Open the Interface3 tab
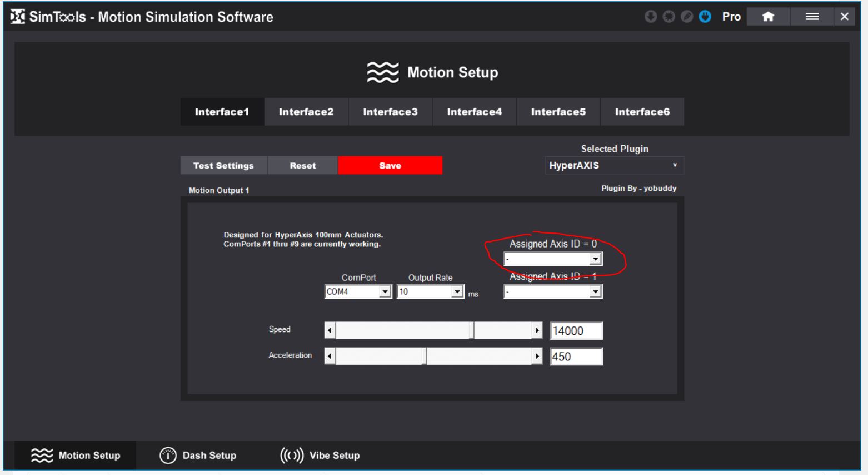Image resolution: width=868 pixels, height=475 pixels. [390, 112]
